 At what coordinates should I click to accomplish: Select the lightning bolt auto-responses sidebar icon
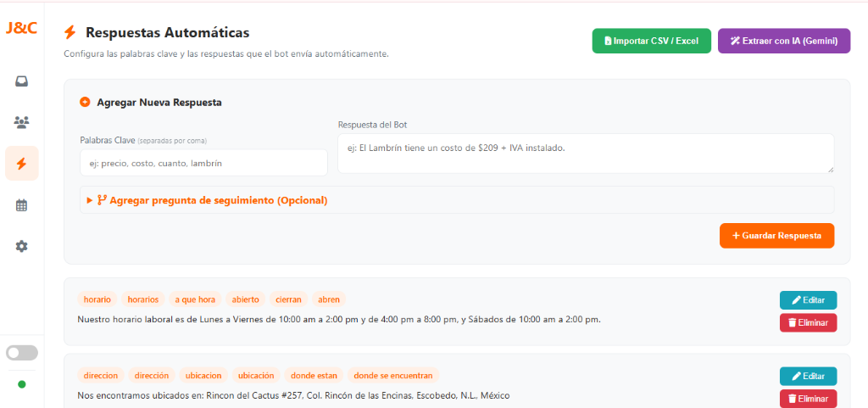pos(21,164)
